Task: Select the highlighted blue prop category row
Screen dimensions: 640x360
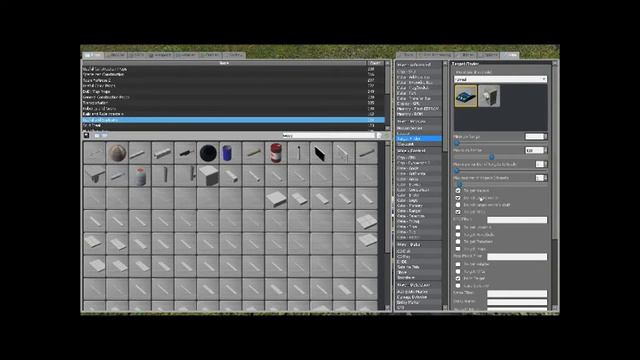Action: [x=233, y=120]
